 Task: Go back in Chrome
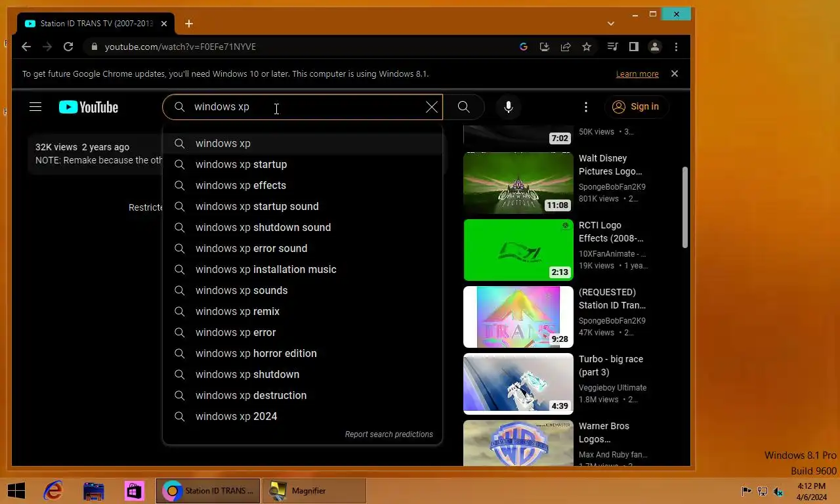pyautogui.click(x=26, y=47)
